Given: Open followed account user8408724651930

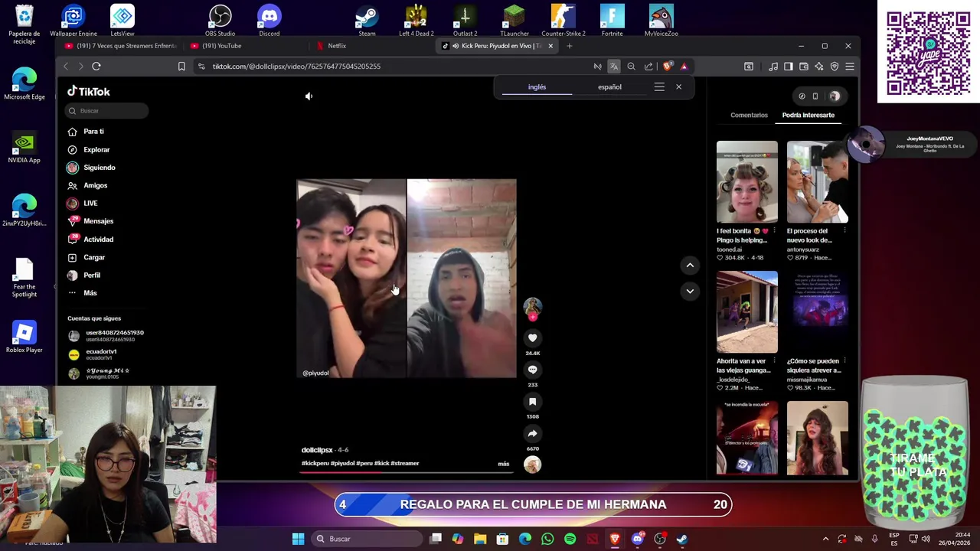Looking at the screenshot, I should tap(106, 336).
